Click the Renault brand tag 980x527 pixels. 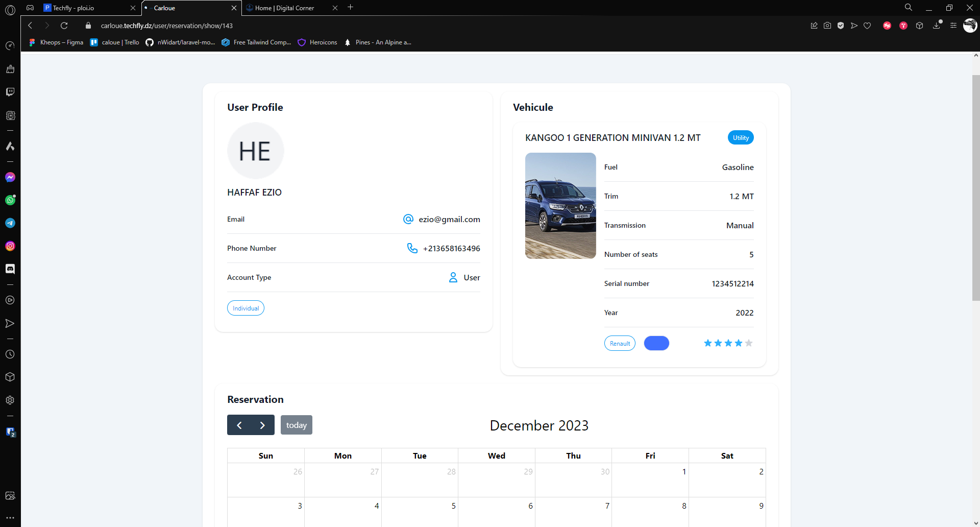click(x=620, y=344)
